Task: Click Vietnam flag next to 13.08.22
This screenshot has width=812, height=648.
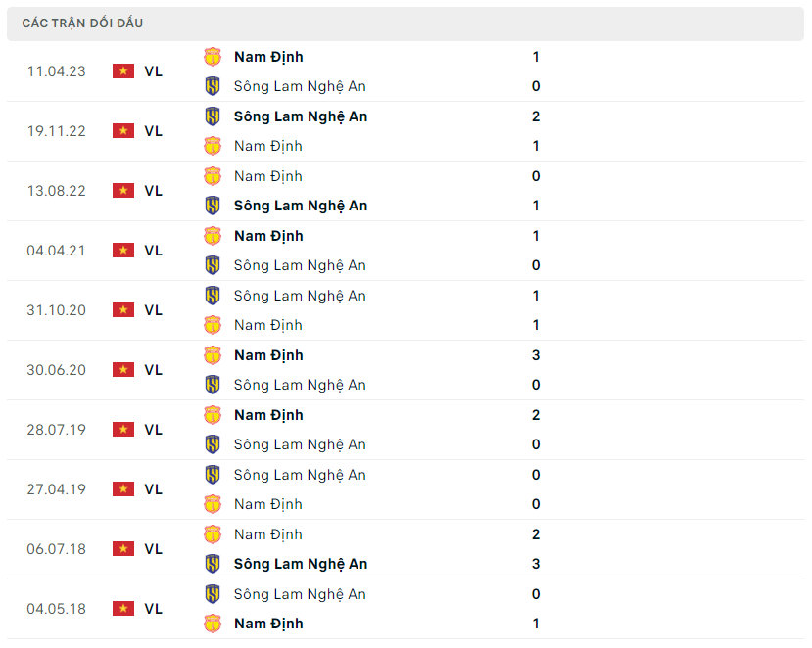Action: tap(123, 191)
